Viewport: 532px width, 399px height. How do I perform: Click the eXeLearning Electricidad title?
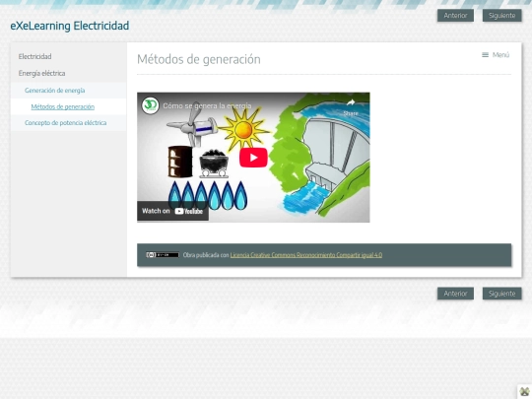click(70, 26)
